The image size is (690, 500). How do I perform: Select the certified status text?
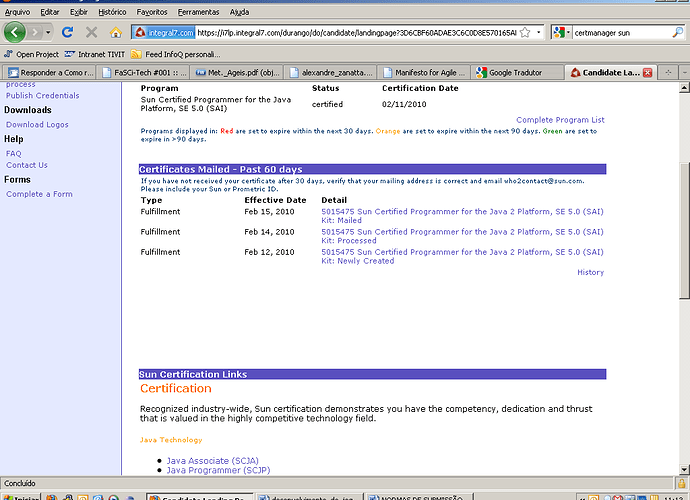pyautogui.click(x=327, y=104)
